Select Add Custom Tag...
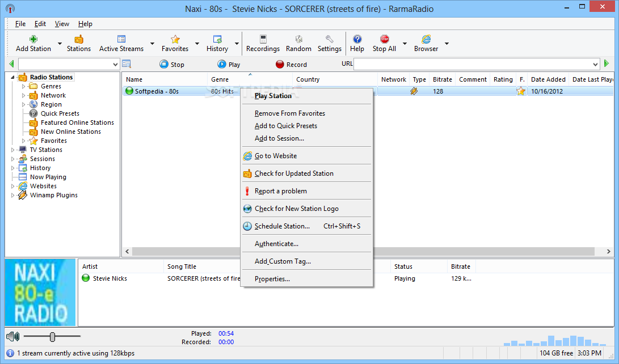Image resolution: width=619 pixels, height=364 pixels. pos(307,261)
